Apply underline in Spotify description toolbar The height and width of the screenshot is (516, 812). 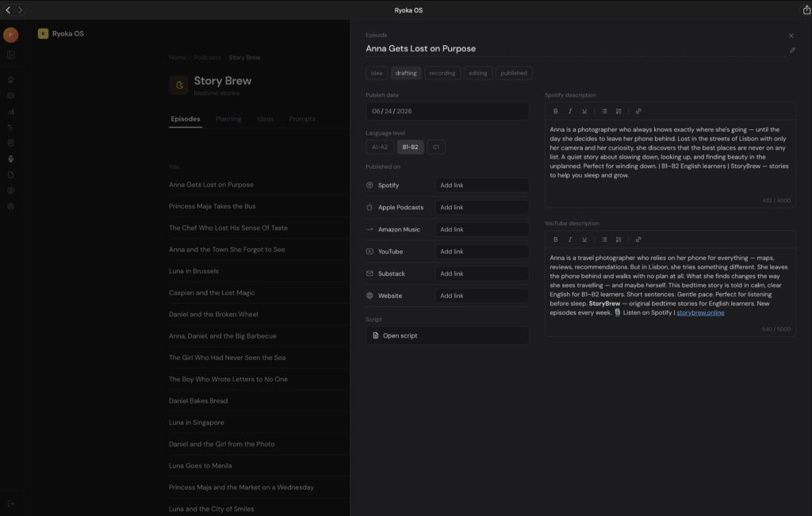tap(584, 111)
